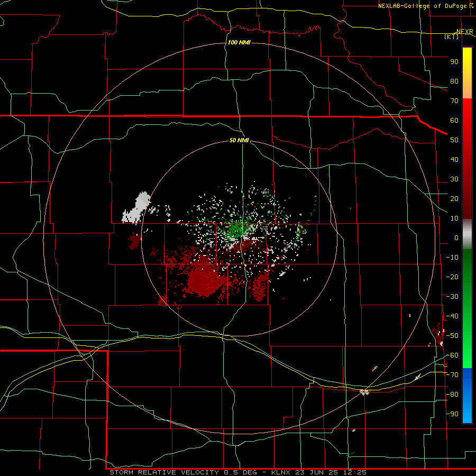Pick the gray zero-velocity band of color bar
Image resolution: width=476 pixels, height=476 pixels.
[x=467, y=234]
